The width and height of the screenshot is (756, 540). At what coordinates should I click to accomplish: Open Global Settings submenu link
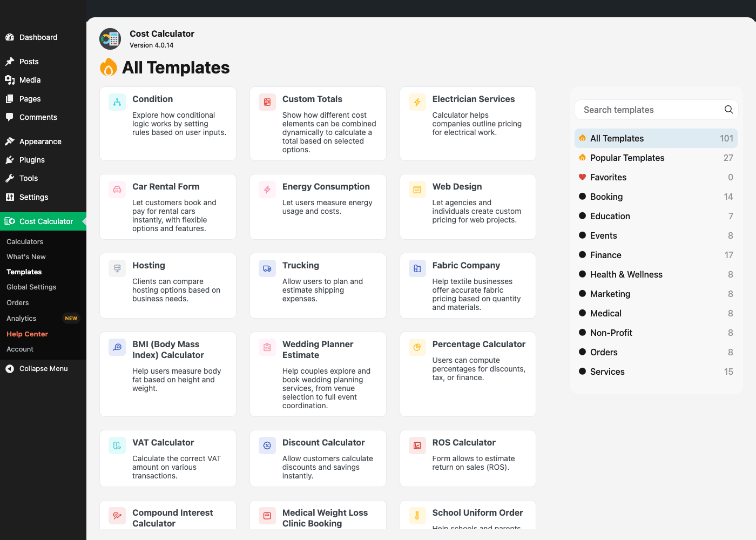(x=31, y=287)
